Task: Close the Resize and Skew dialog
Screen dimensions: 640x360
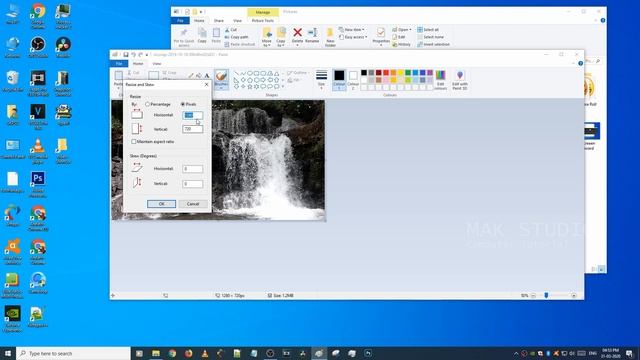Action: click(x=206, y=84)
